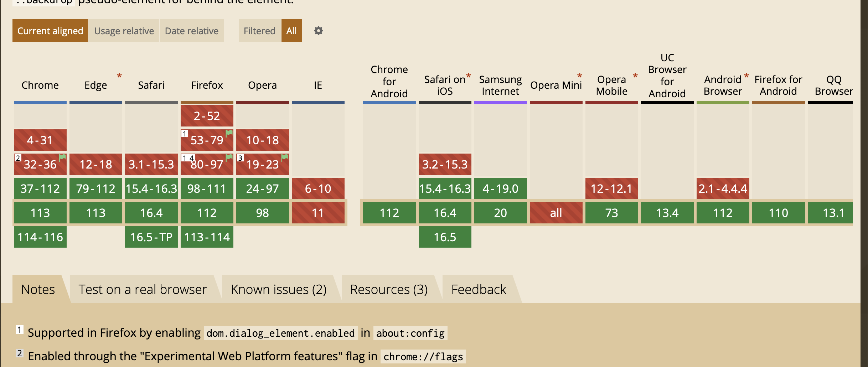Select the Current aligned view
This screenshot has height=367, width=868.
pyautogui.click(x=50, y=31)
